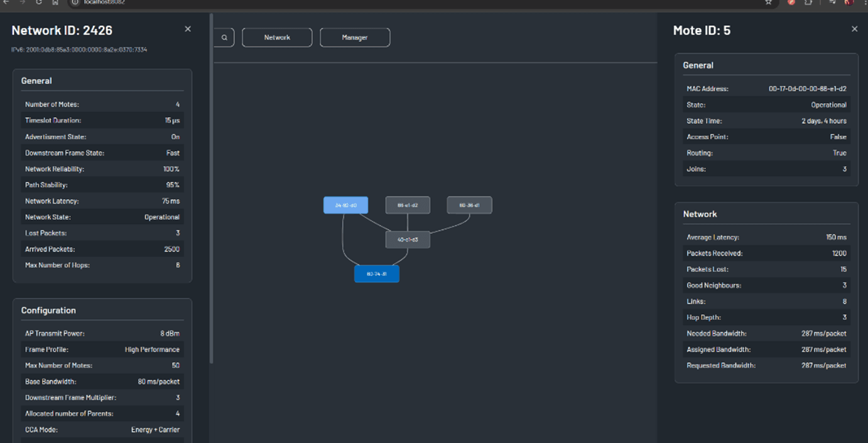Click the Hop Depth row
The image size is (868, 443).
click(x=766, y=318)
